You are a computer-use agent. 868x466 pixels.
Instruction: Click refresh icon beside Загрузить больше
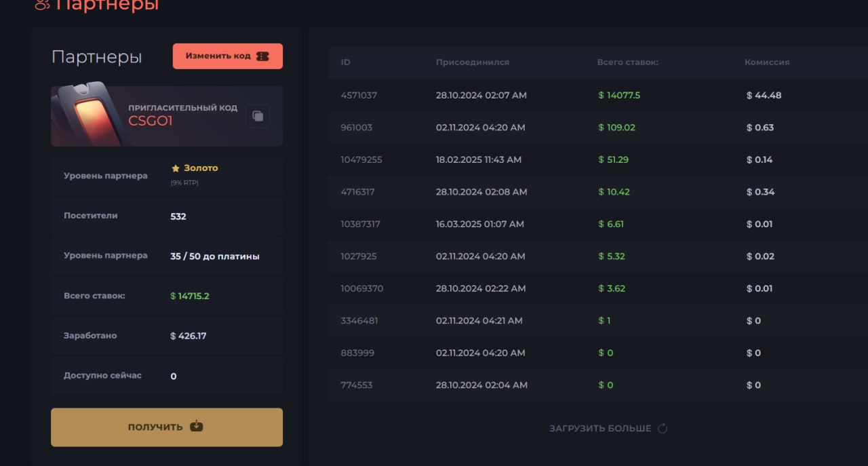click(x=663, y=429)
